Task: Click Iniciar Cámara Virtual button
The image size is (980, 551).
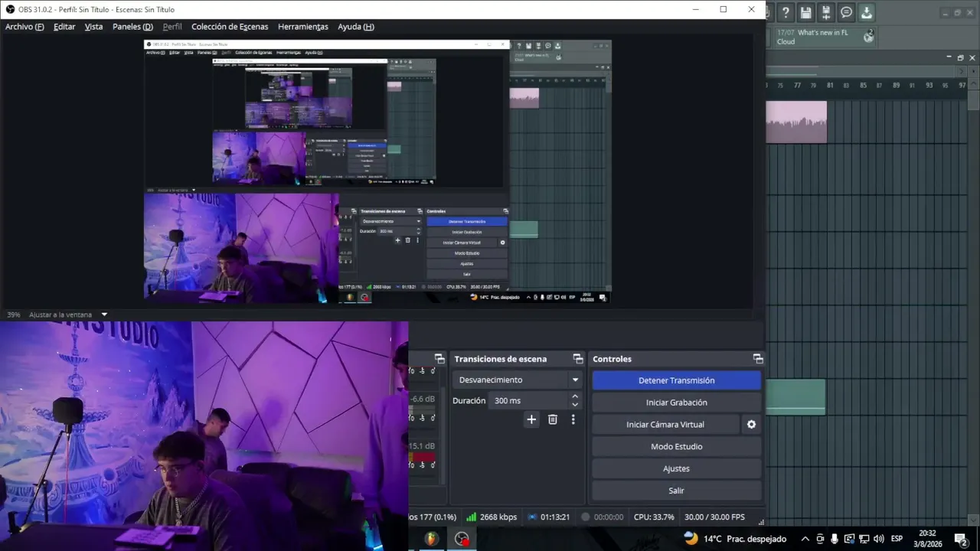Action: click(x=665, y=425)
